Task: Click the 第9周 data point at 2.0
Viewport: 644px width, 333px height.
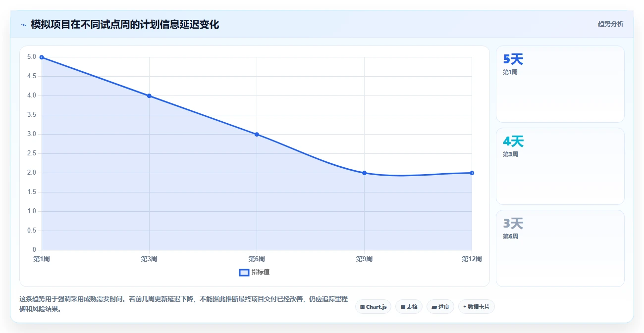Action: point(364,173)
